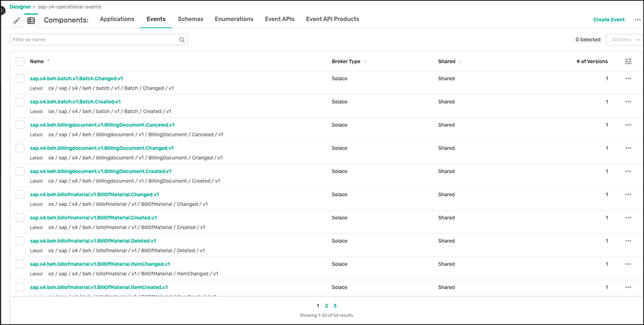Open row menu for BillingDocument.Canceled.v1

pos(628,125)
